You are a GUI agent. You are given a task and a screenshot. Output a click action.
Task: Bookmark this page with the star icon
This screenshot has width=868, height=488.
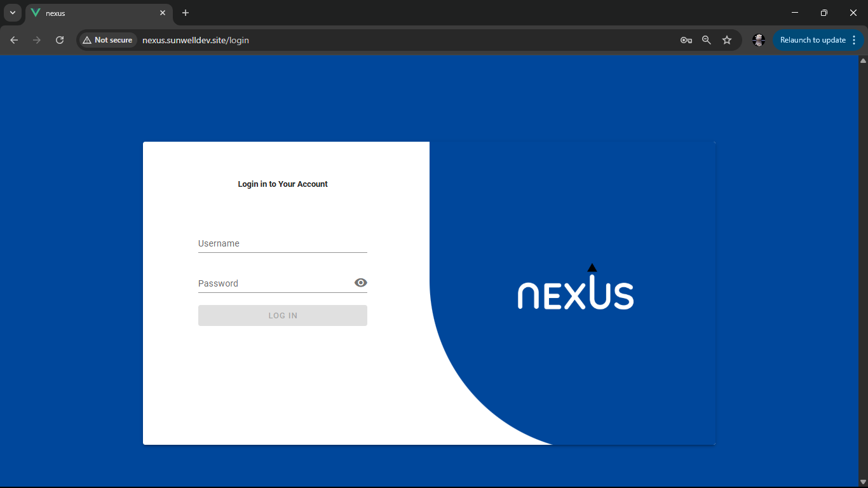click(x=727, y=39)
